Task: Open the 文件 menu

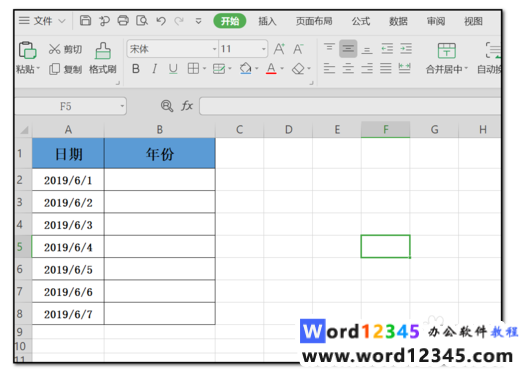Action: pyautogui.click(x=43, y=21)
